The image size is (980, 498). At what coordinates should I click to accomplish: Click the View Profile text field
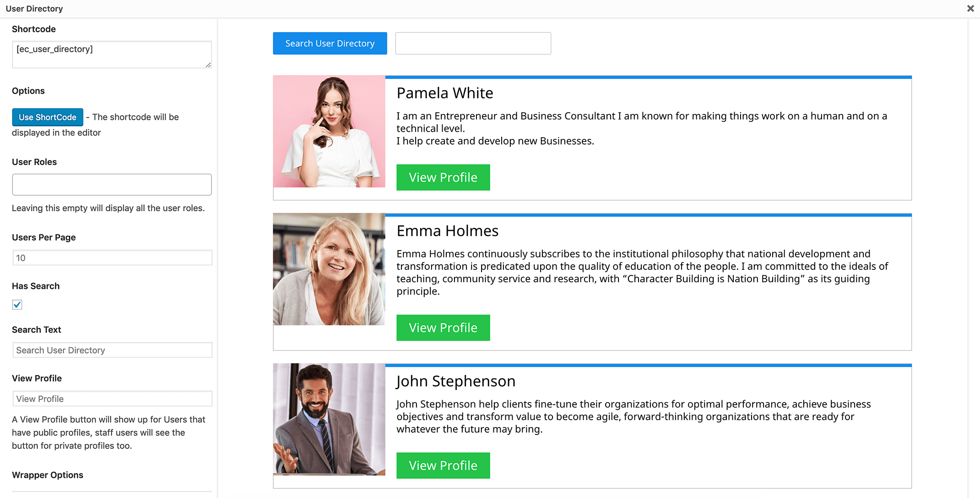pos(112,399)
